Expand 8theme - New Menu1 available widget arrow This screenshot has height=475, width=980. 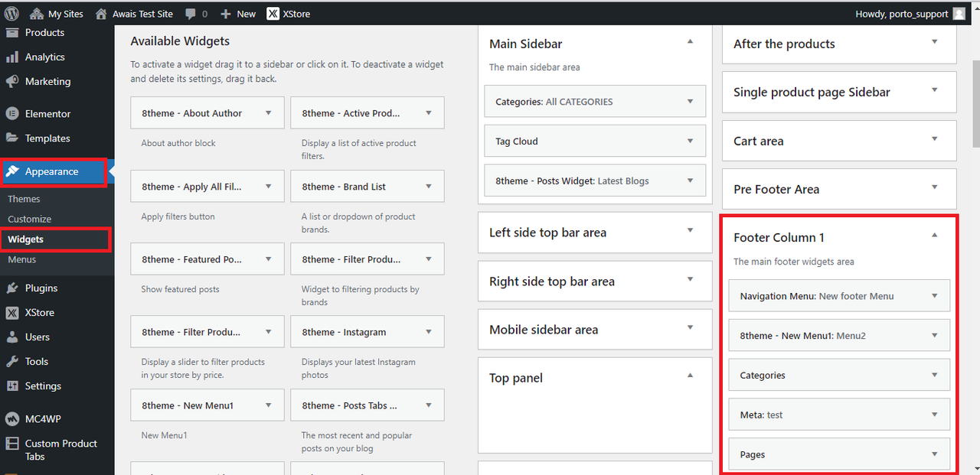pos(268,405)
